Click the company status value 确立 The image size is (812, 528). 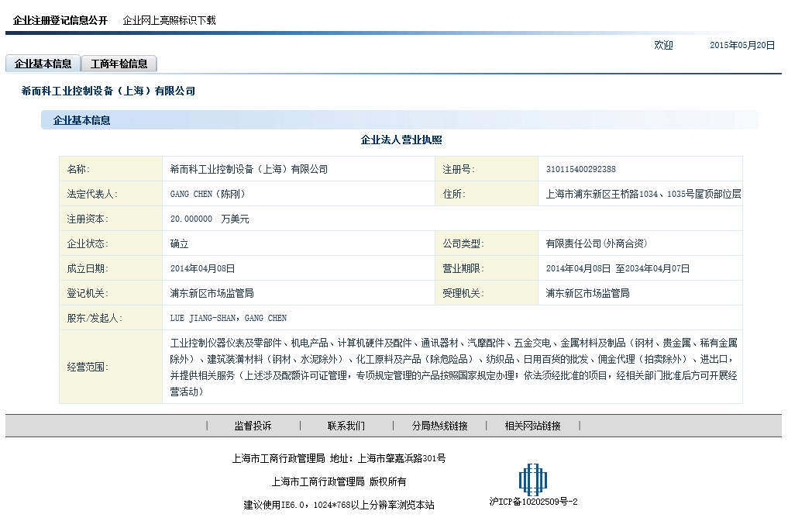point(179,243)
